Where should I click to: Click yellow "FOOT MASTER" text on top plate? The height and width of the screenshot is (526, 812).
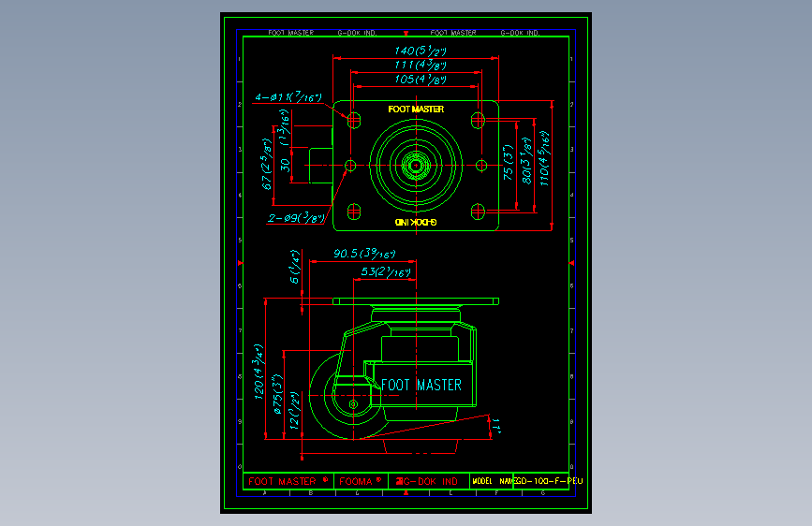(416, 110)
